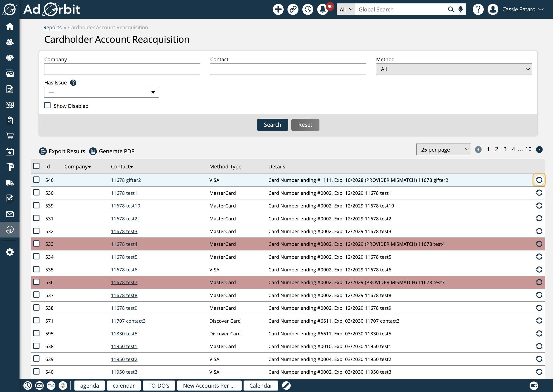Toggle the switch in bottom-right corner
This screenshot has height=392, width=553.
pos(534,386)
